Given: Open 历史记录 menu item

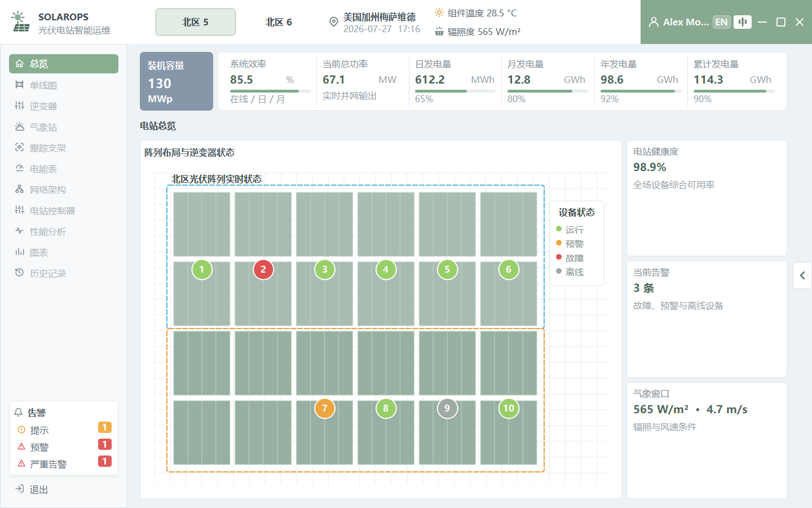Looking at the screenshot, I should click(64, 273).
